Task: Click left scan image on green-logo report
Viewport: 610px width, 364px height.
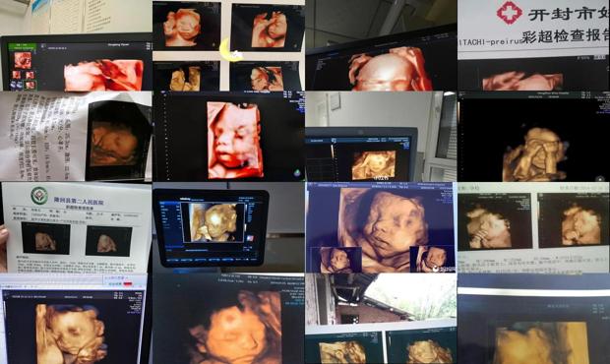Action: click(x=46, y=238)
